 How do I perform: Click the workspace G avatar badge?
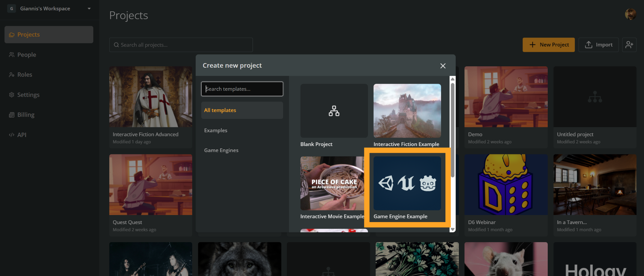(11, 9)
